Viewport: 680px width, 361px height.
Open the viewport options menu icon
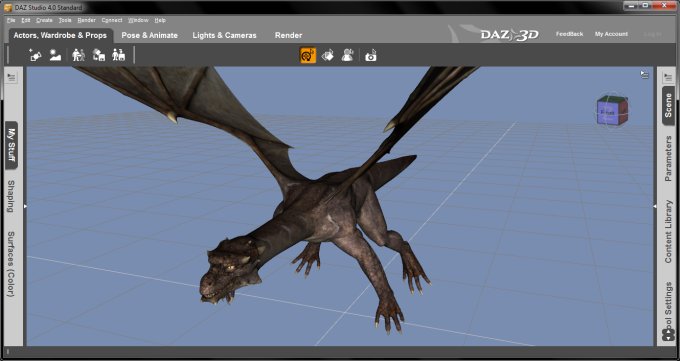point(645,75)
